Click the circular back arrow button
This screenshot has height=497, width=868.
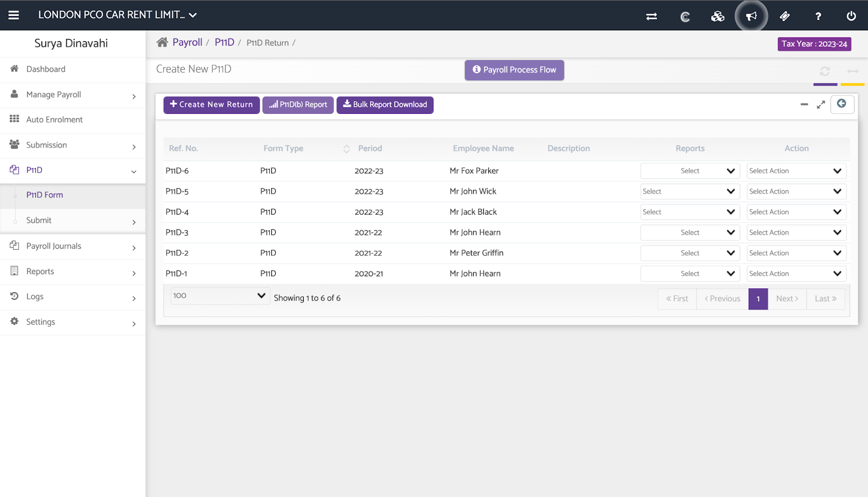click(842, 104)
